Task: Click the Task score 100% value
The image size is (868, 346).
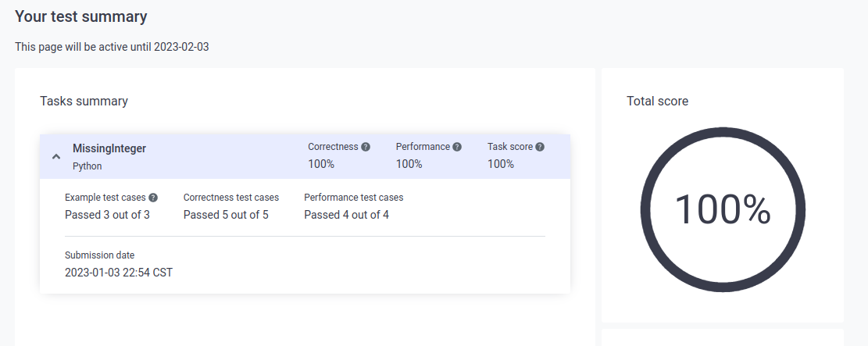Action: (501, 164)
